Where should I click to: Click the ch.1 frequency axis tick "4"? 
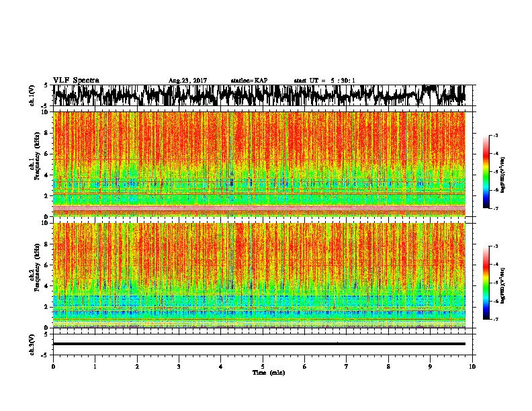47,175
